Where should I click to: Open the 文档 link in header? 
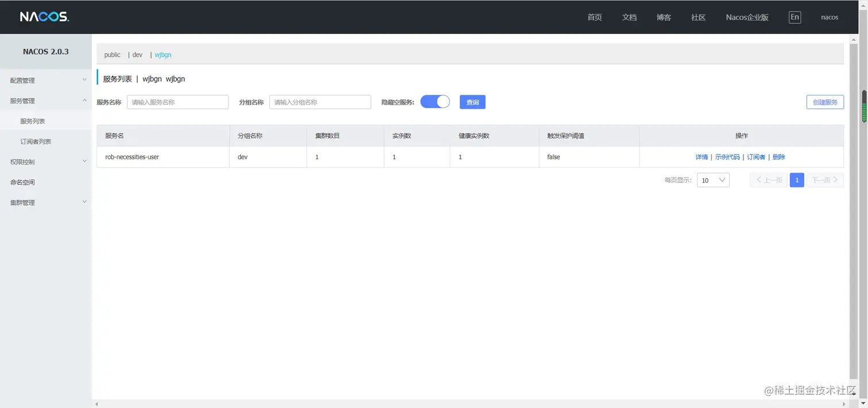point(629,17)
